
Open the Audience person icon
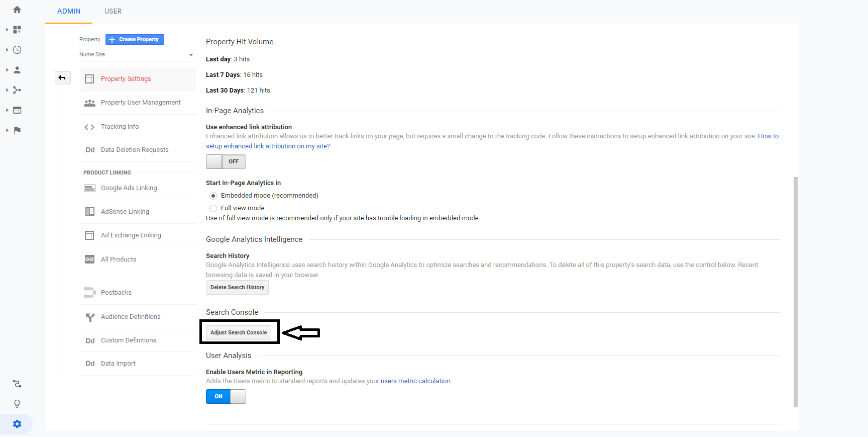[x=17, y=70]
